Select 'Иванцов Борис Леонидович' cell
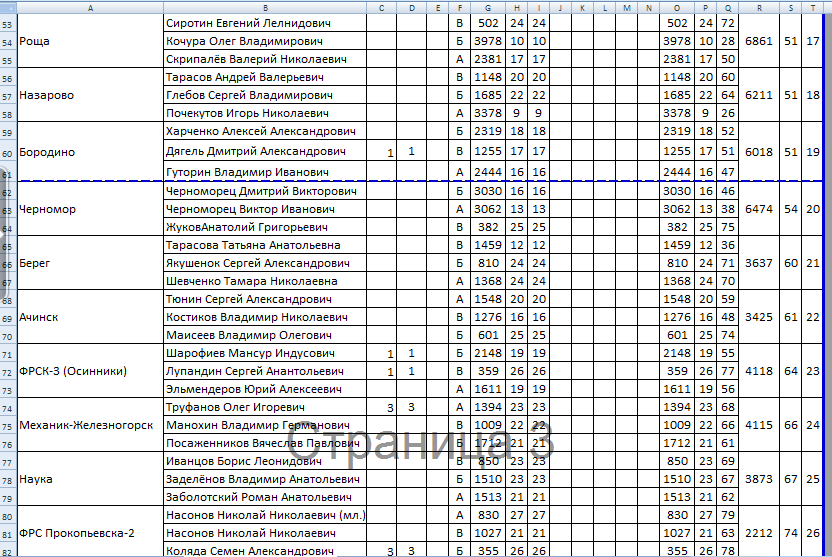The width and height of the screenshot is (832, 557). pyautogui.click(x=265, y=462)
